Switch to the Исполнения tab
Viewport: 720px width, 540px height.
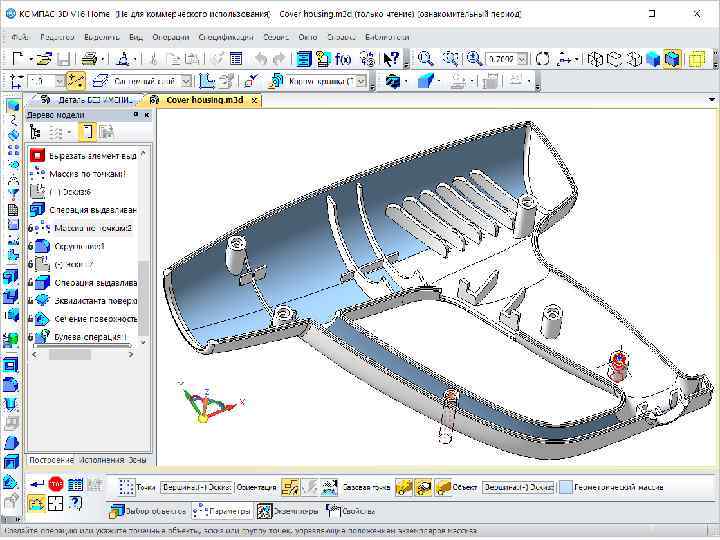(101, 460)
